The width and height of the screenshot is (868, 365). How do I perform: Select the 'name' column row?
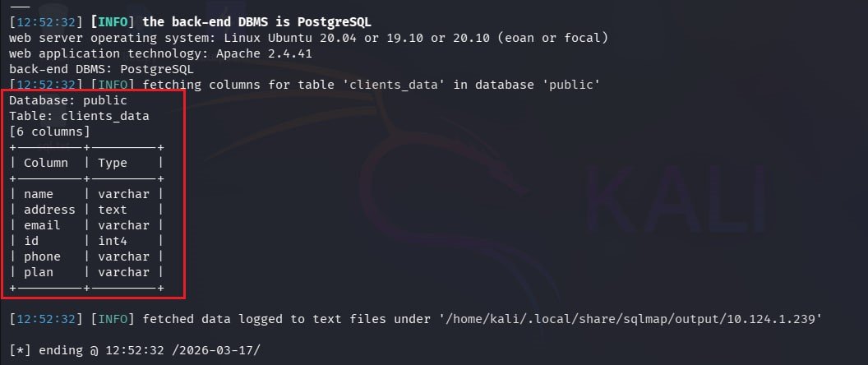(39, 194)
